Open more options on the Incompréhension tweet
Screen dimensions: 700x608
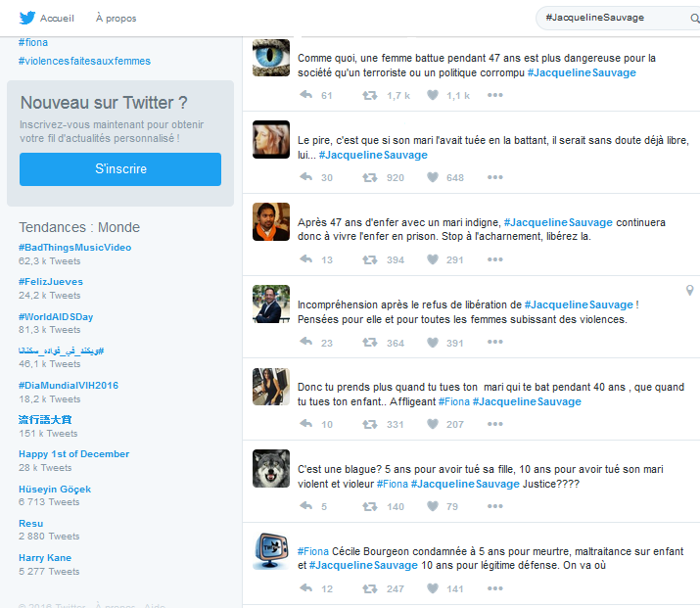click(494, 342)
